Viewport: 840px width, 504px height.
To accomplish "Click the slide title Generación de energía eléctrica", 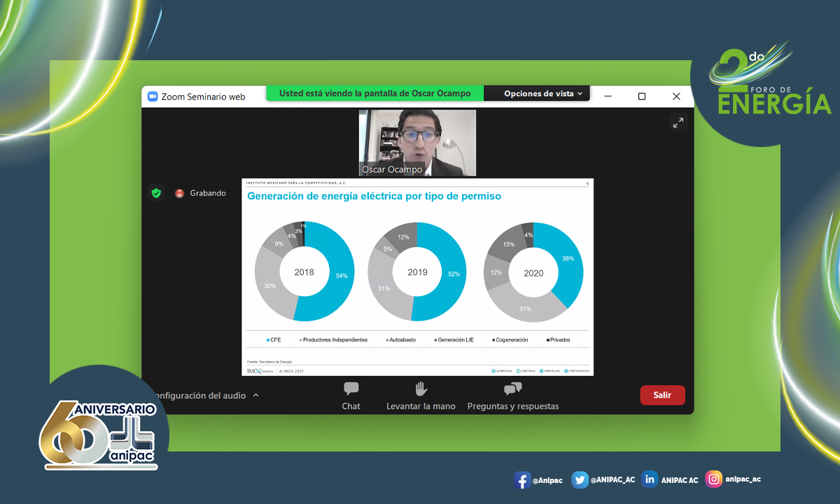I will pyautogui.click(x=374, y=197).
